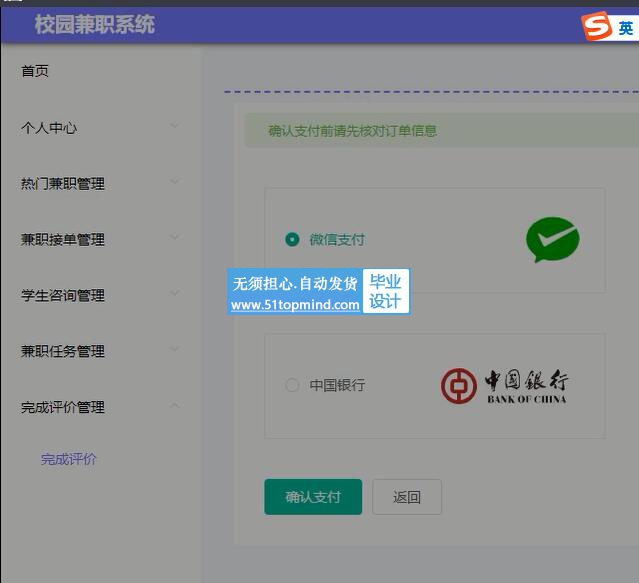Collapse the 完成评价管理 chevron
The width and height of the screenshot is (639, 583).
(x=174, y=405)
